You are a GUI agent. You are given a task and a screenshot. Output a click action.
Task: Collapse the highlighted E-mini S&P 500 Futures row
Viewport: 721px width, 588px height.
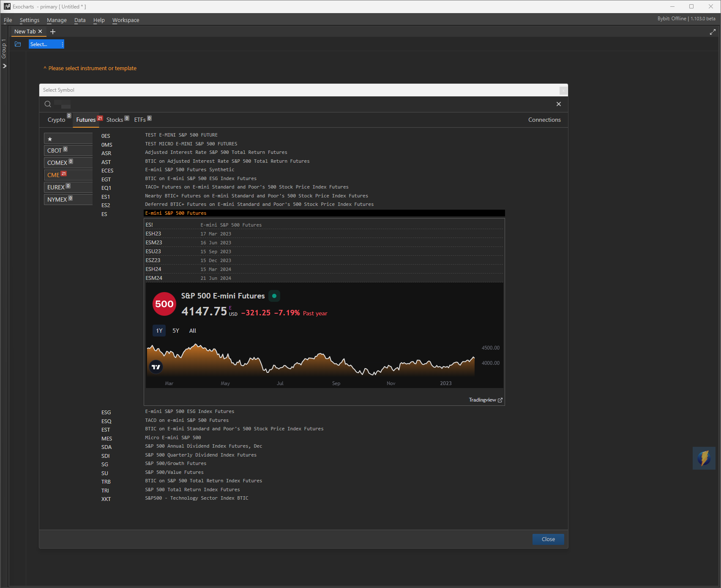[324, 213]
